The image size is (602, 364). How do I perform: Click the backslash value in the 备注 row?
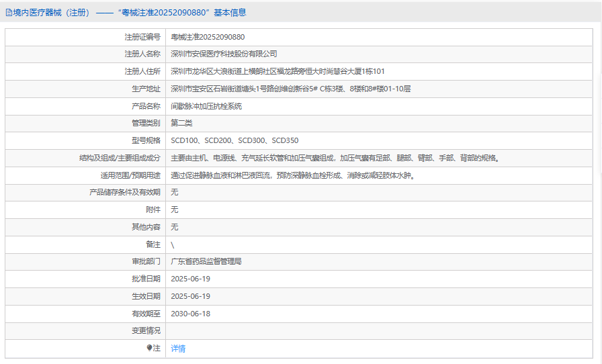[173, 245]
